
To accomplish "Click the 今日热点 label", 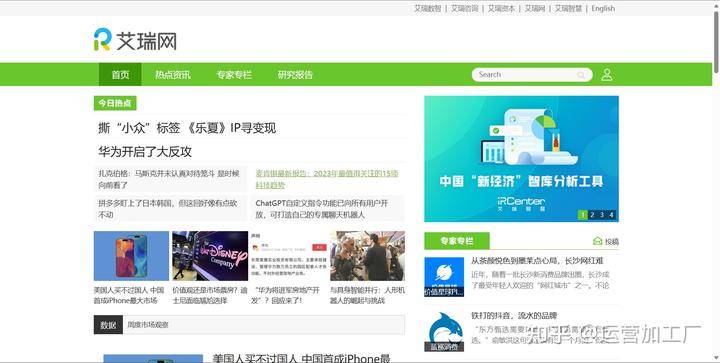I will pyautogui.click(x=115, y=103).
